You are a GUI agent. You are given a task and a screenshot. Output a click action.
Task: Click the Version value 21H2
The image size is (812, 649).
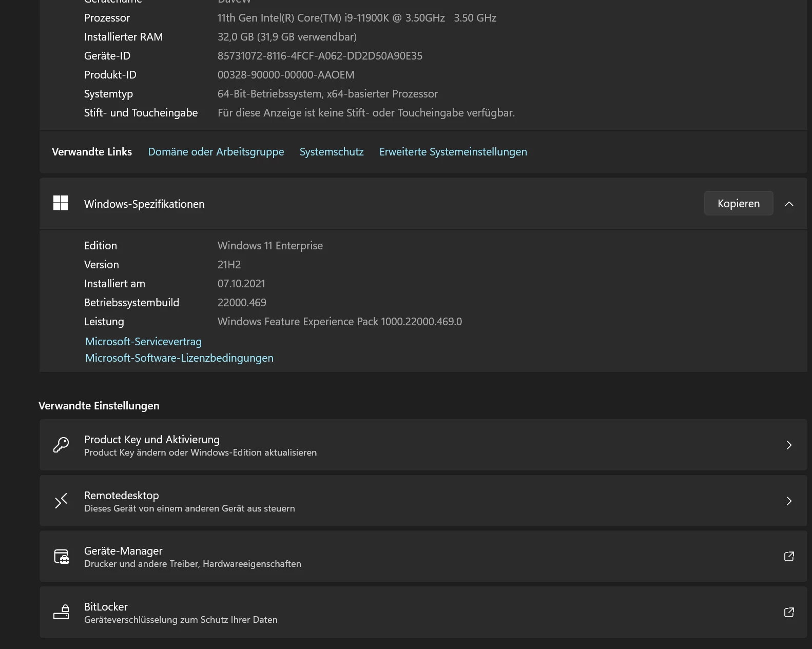pyautogui.click(x=229, y=265)
